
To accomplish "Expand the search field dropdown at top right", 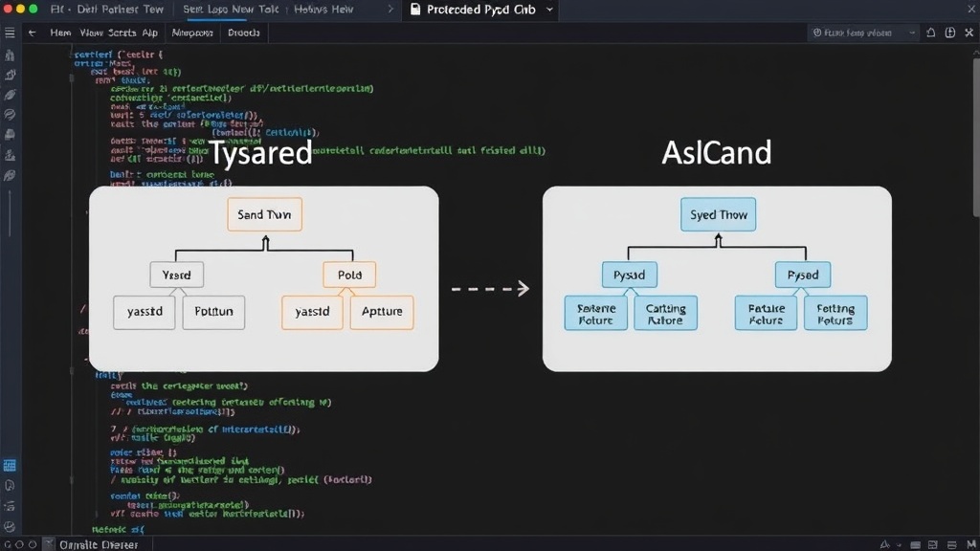I will pyautogui.click(x=912, y=33).
